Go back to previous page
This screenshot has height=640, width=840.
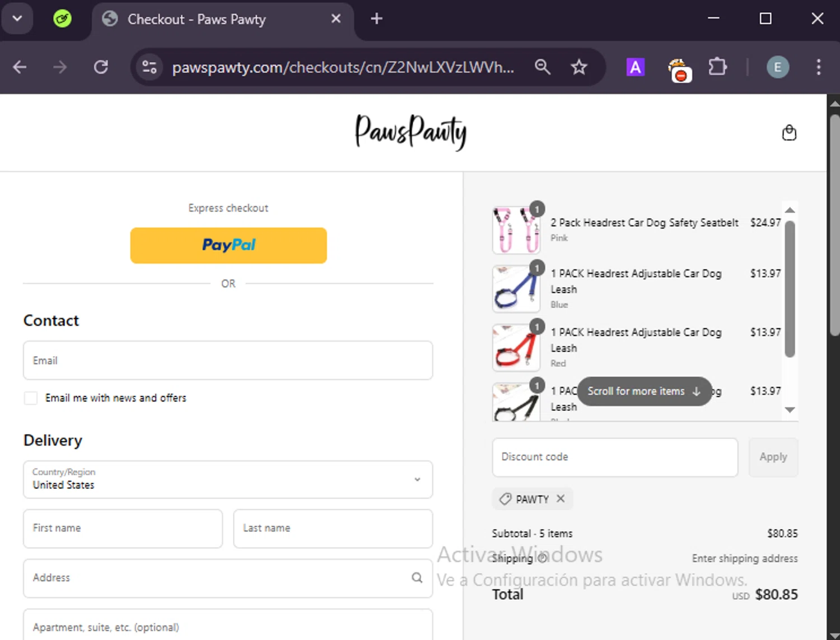(20, 67)
